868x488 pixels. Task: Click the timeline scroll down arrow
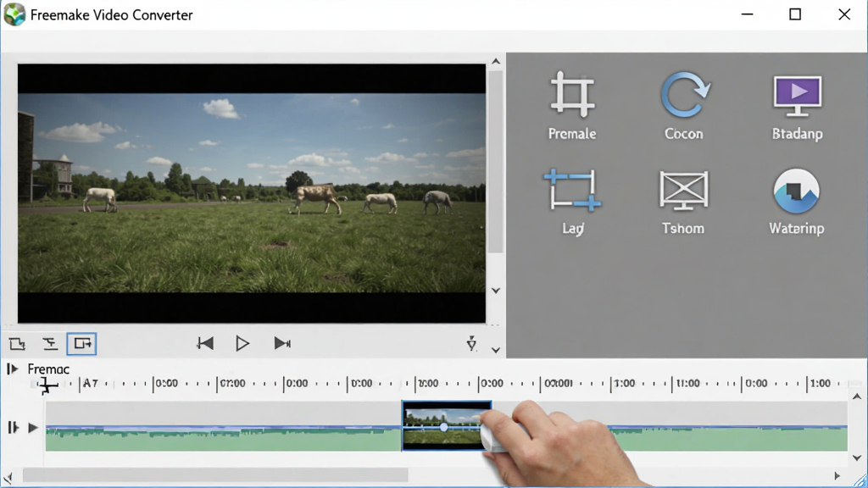pyautogui.click(x=857, y=458)
